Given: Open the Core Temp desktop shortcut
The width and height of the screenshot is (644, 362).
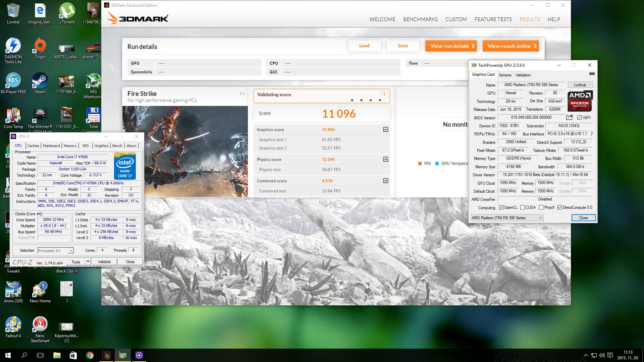Looking at the screenshot, I should point(13,118).
